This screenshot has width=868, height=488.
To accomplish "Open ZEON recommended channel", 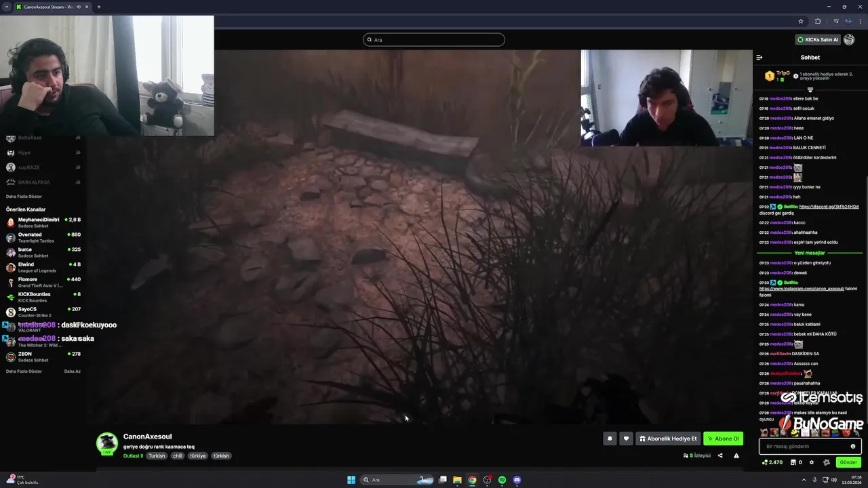I will click(x=43, y=357).
